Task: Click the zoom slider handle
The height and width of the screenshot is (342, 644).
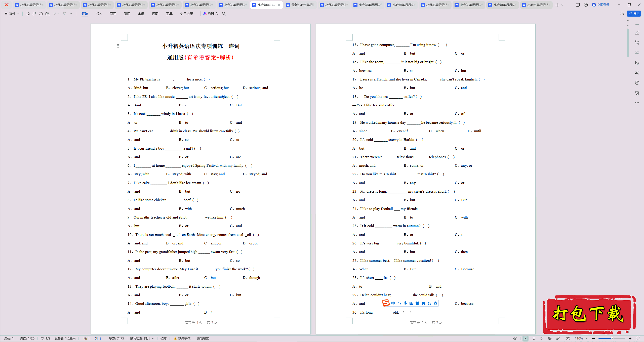Action: pyautogui.click(x=612, y=338)
